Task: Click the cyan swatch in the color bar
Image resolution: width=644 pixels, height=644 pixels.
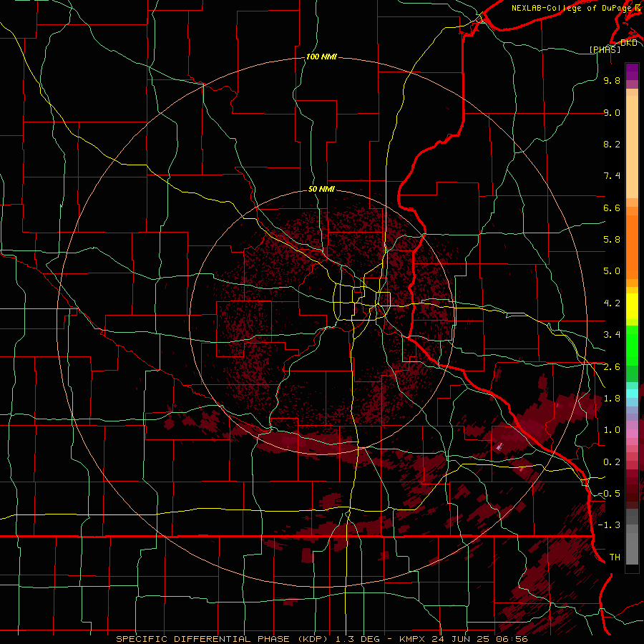Action: click(632, 394)
